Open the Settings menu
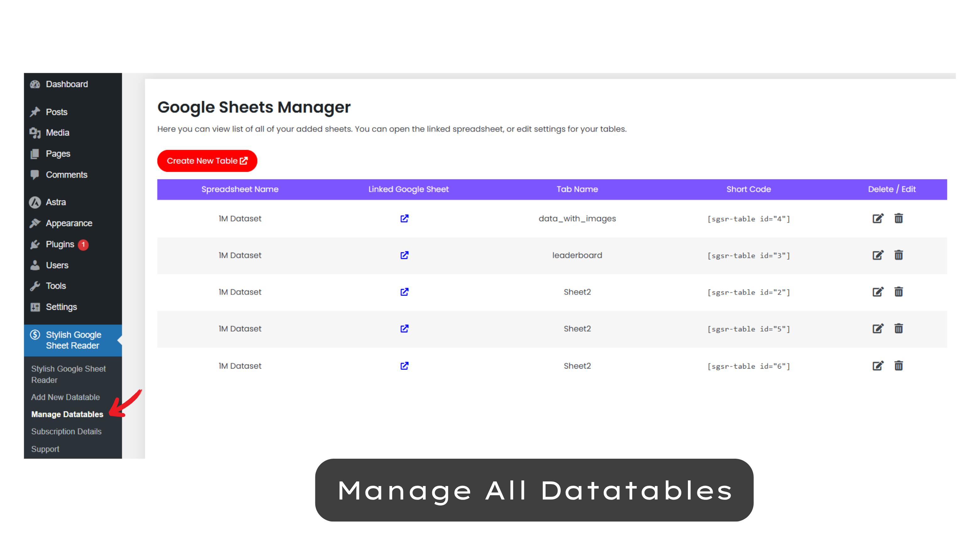Viewport: 980px width, 551px height. [x=61, y=307]
